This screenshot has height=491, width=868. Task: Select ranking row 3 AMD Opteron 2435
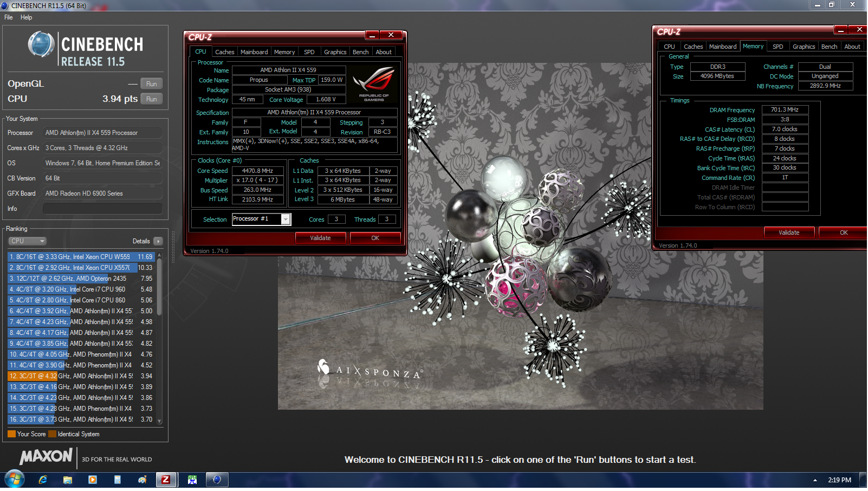81,279
